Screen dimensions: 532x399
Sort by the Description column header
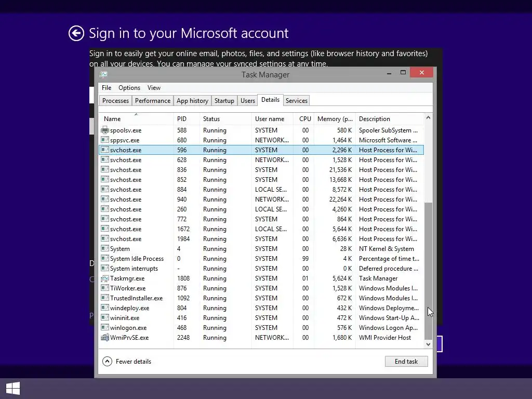[390, 119]
